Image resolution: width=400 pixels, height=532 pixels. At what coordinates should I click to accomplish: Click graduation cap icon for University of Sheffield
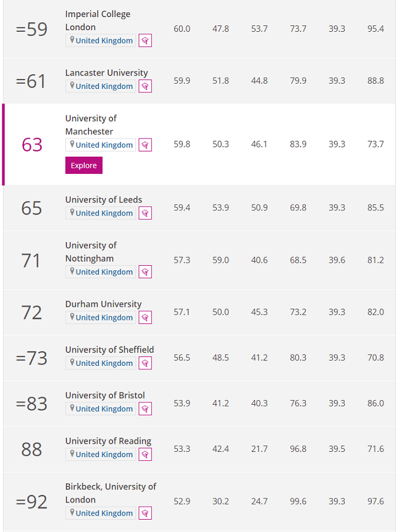[x=145, y=364]
